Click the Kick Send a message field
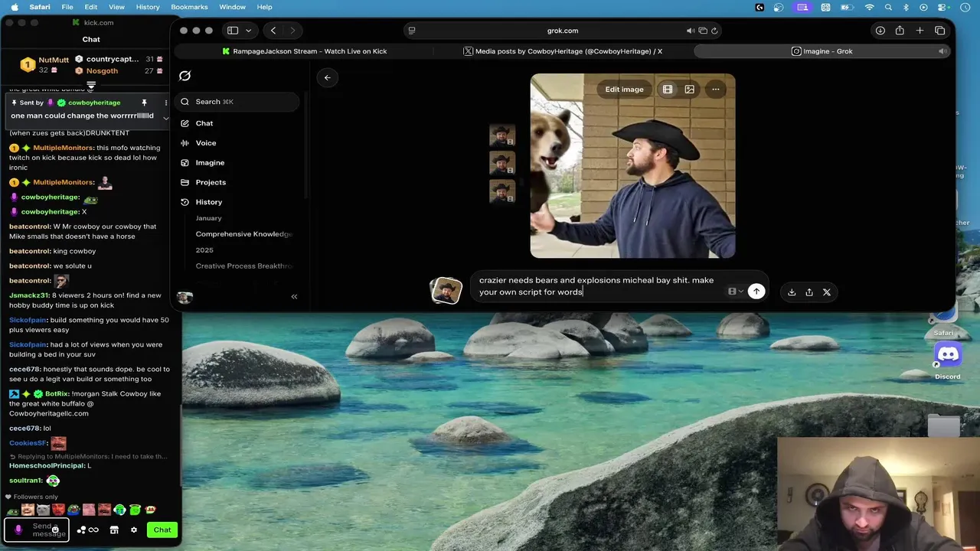Screen dimensions: 980x551 point(37,530)
